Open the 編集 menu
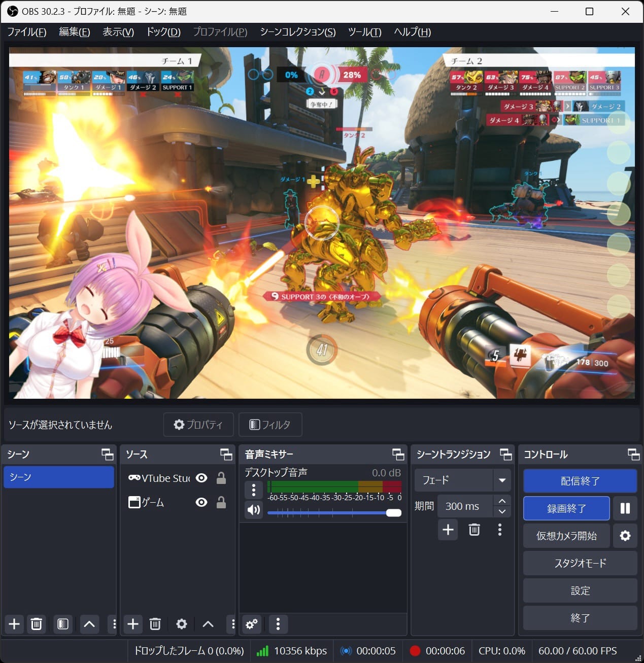 click(x=75, y=32)
